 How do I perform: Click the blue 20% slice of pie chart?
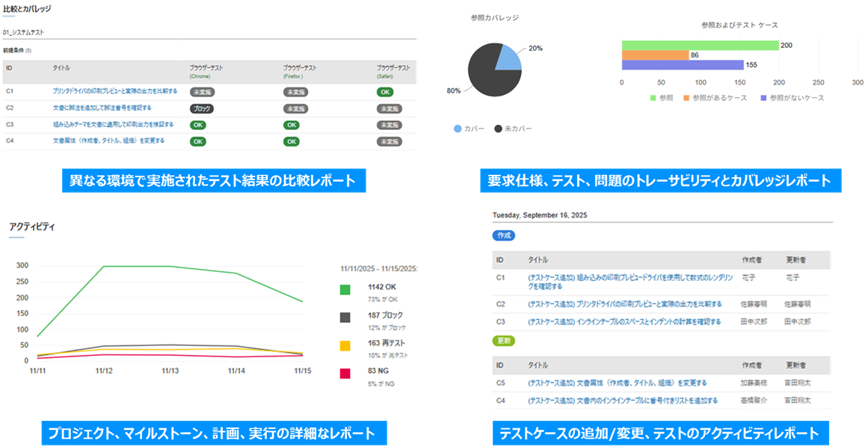pyautogui.click(x=508, y=58)
